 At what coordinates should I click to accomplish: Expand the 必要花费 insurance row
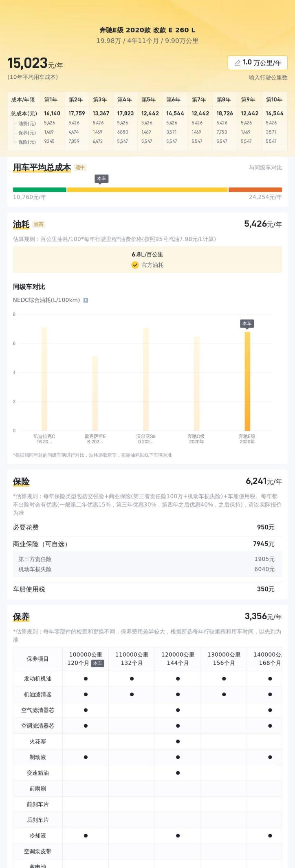coord(147,527)
